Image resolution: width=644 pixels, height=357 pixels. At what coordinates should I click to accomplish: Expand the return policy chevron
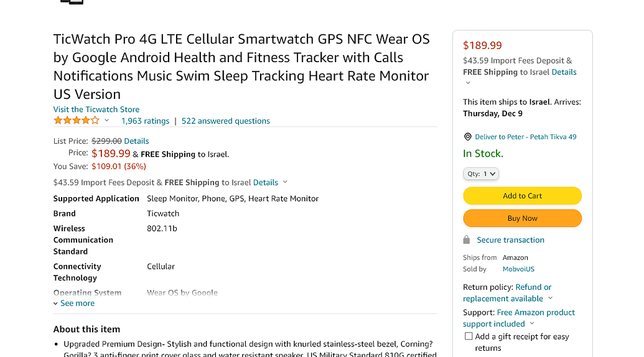tap(551, 299)
